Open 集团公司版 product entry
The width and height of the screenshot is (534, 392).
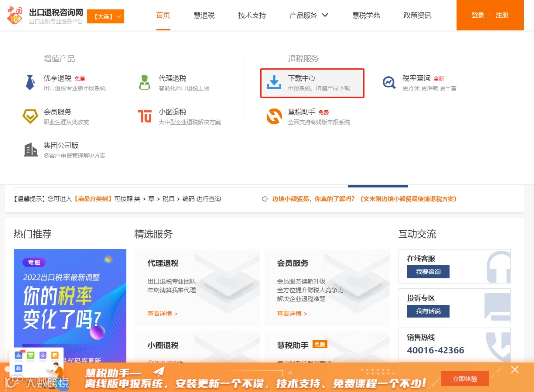pos(75,150)
